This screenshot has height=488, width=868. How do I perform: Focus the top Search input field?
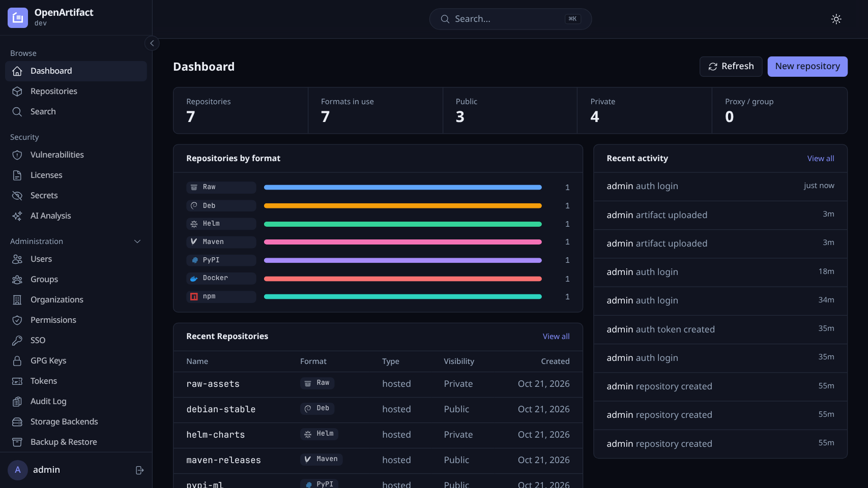click(x=510, y=19)
